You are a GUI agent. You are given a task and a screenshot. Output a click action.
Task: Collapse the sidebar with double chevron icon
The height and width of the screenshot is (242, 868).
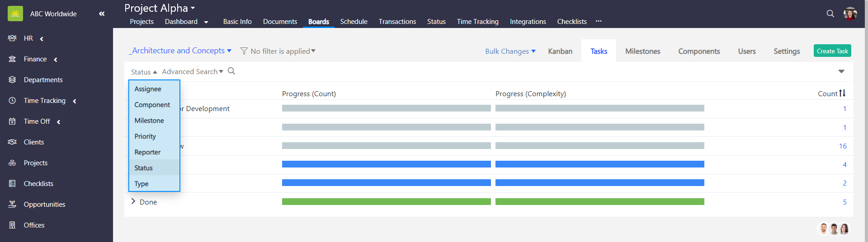[x=102, y=14]
